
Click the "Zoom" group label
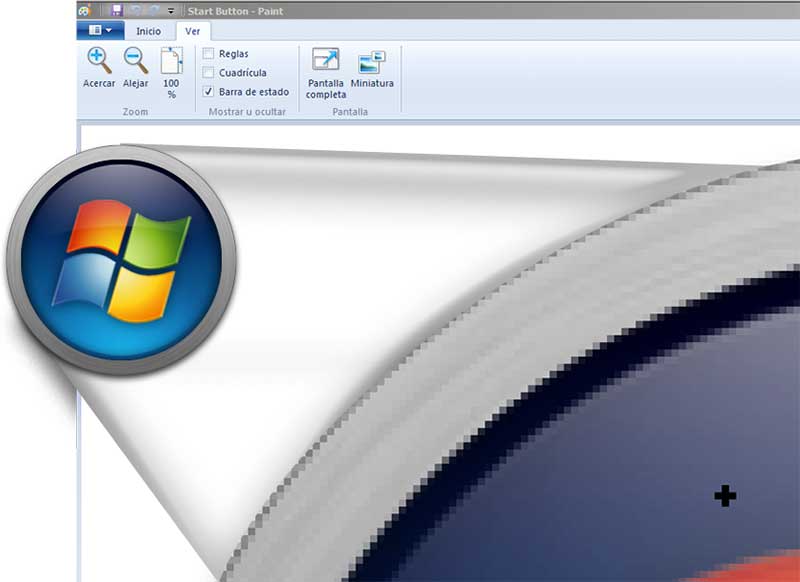click(x=135, y=112)
